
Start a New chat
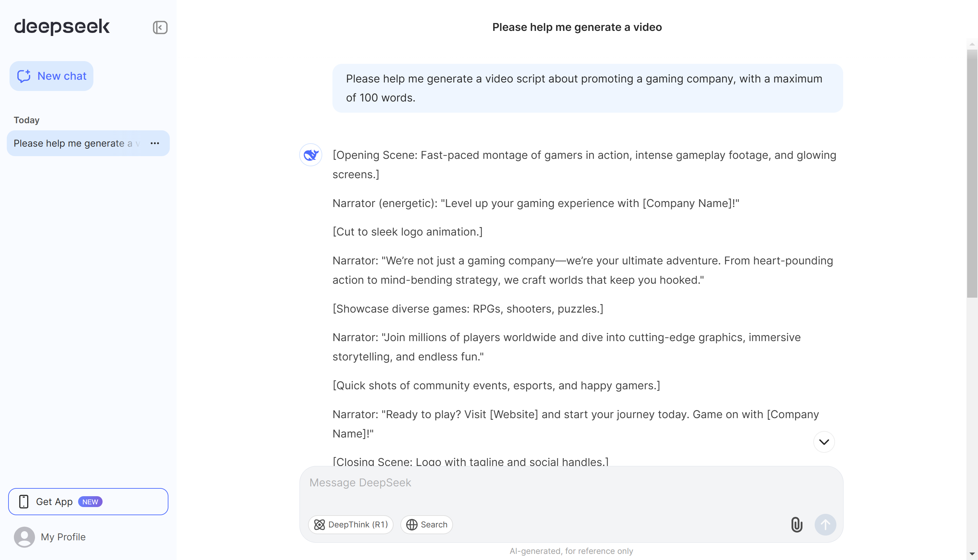click(52, 76)
